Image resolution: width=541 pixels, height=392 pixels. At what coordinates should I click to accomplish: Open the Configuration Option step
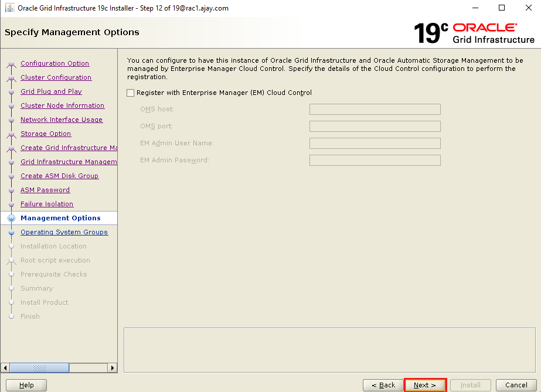[55, 63]
